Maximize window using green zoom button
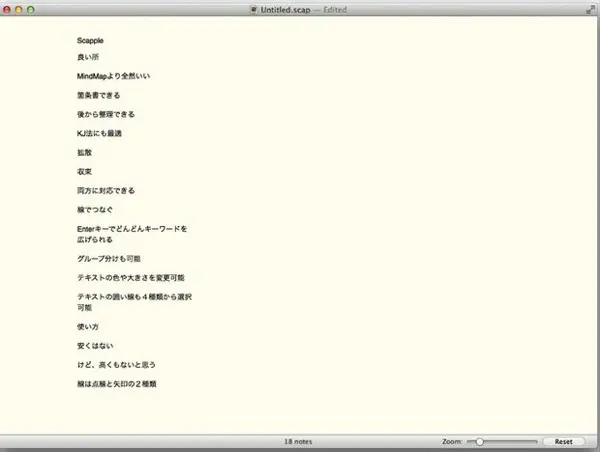The image size is (600, 452). [x=31, y=10]
